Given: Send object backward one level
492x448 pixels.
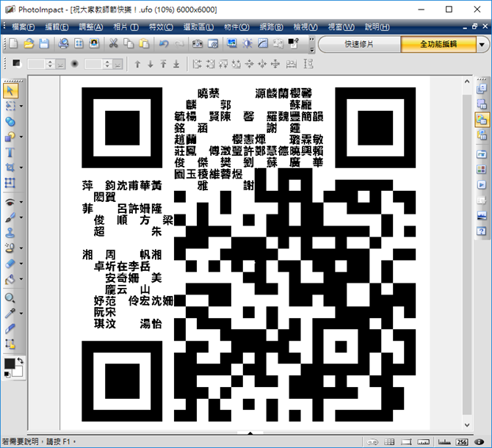Looking at the screenshot, I should (x=151, y=65).
